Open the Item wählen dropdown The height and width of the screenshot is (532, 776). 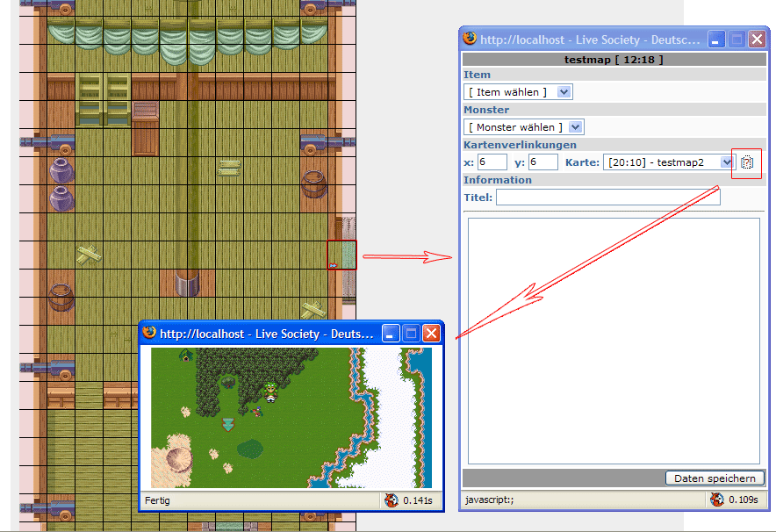pos(518,92)
